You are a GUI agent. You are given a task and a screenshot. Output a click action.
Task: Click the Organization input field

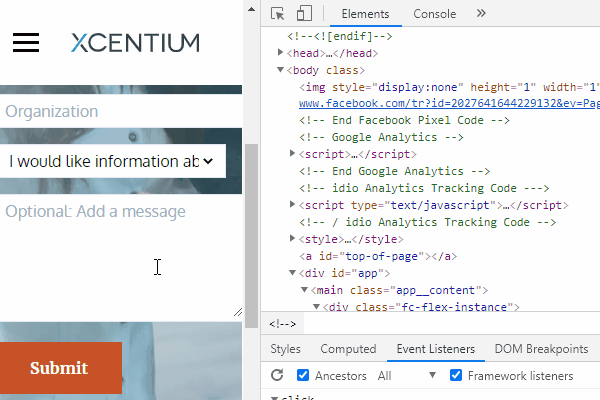pyautogui.click(x=121, y=111)
